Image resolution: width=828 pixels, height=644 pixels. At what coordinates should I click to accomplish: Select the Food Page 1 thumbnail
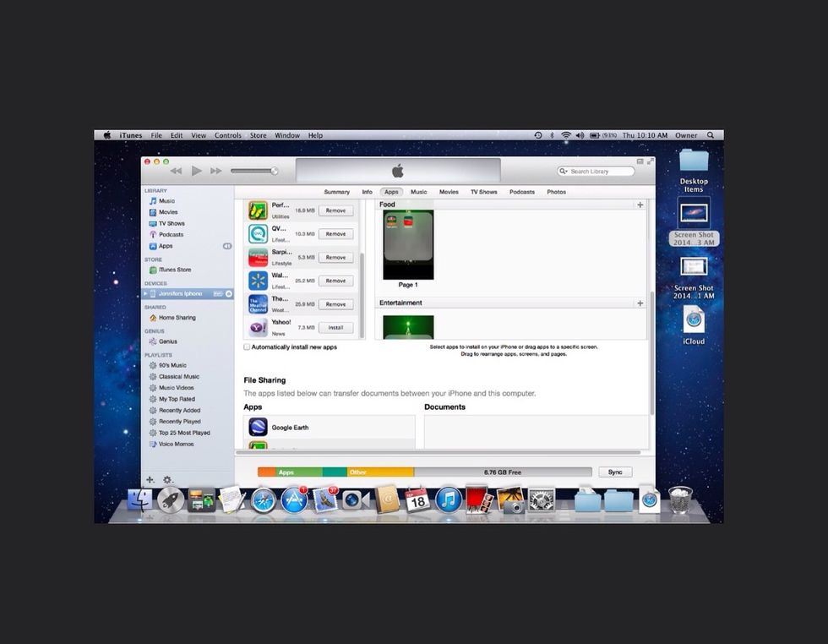pyautogui.click(x=408, y=244)
